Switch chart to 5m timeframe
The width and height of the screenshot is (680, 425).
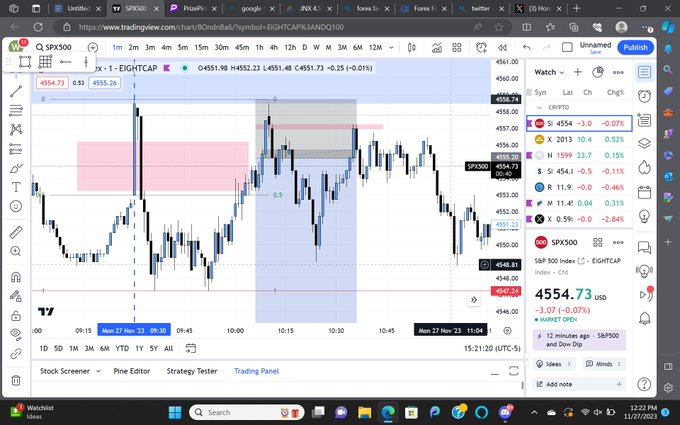(183, 47)
